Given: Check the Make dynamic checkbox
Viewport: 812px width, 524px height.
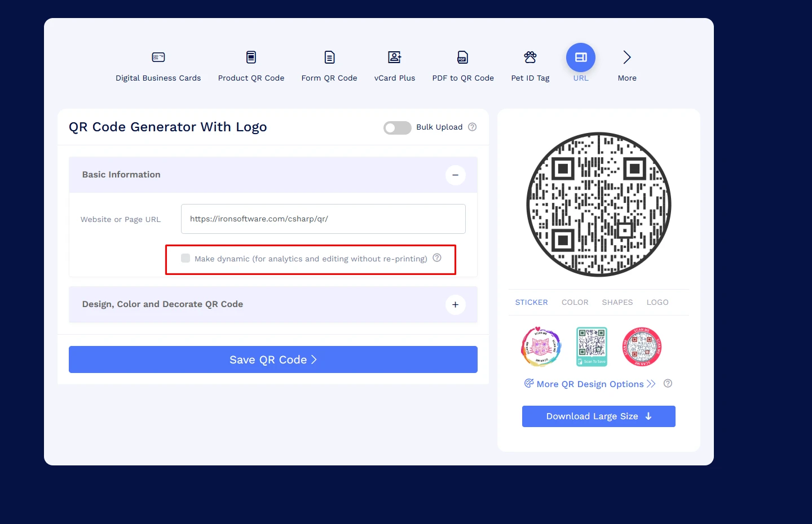Looking at the screenshot, I should pos(186,259).
